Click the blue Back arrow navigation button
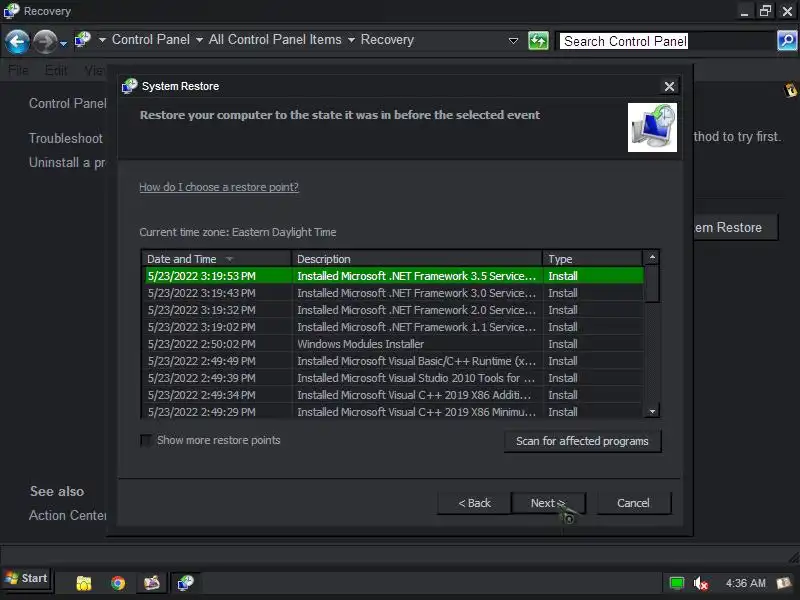The width and height of the screenshot is (800, 600). click(17, 41)
